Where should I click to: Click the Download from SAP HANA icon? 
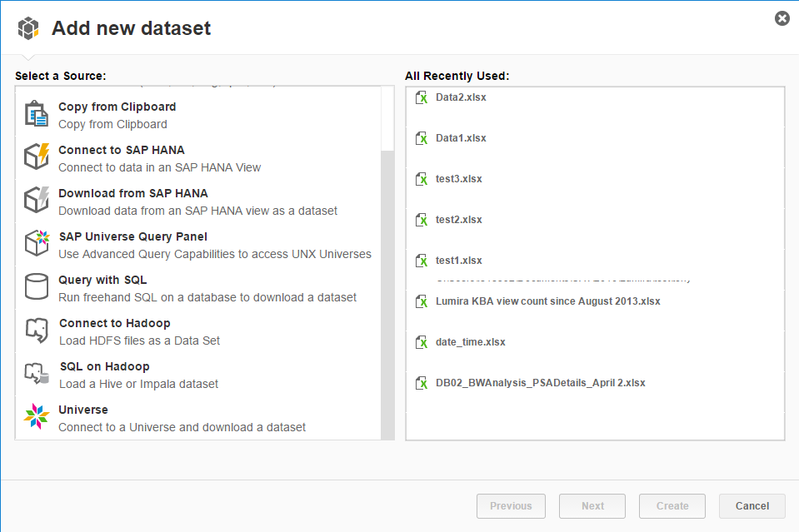(x=37, y=200)
